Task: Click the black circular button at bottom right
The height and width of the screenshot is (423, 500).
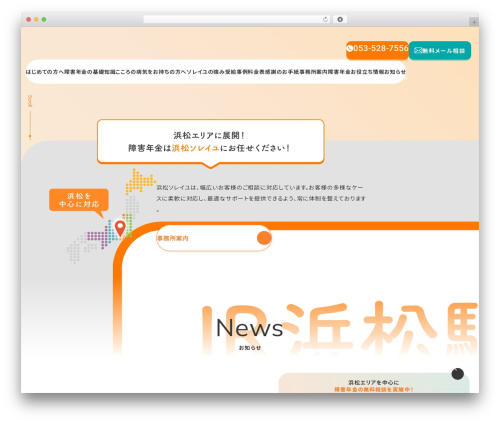Action: tap(458, 374)
